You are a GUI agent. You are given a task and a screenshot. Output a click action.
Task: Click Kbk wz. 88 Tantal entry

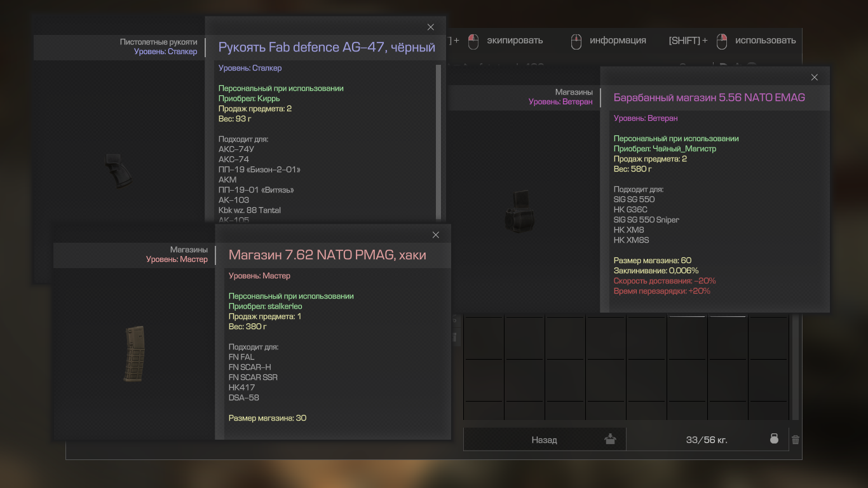point(250,210)
